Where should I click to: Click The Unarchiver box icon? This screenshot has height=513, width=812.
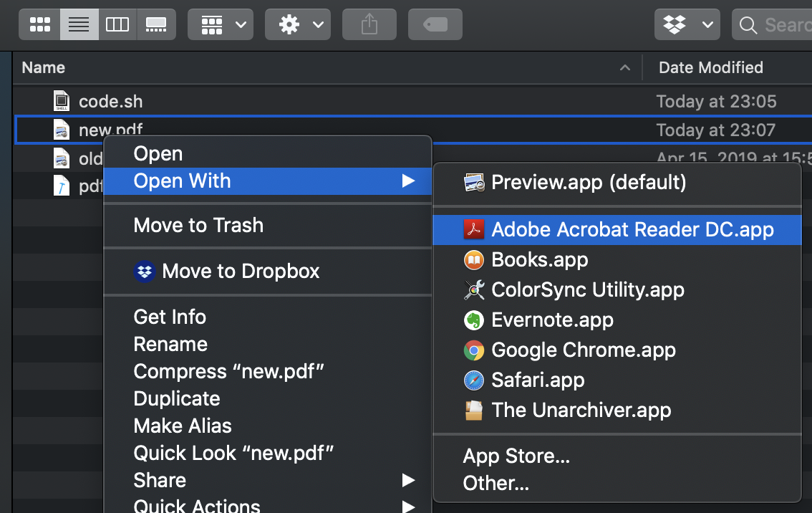pos(474,411)
